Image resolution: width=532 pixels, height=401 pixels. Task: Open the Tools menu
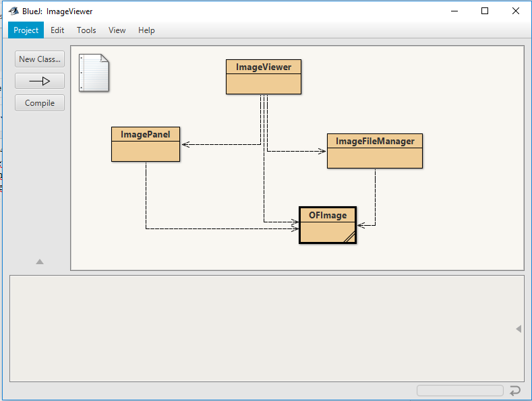(86, 30)
